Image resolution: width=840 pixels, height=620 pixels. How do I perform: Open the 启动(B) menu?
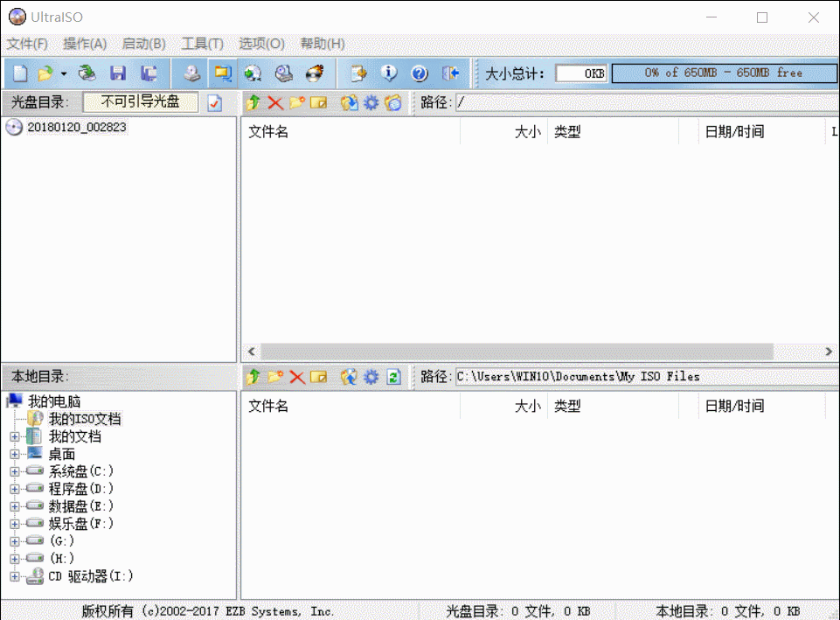143,44
